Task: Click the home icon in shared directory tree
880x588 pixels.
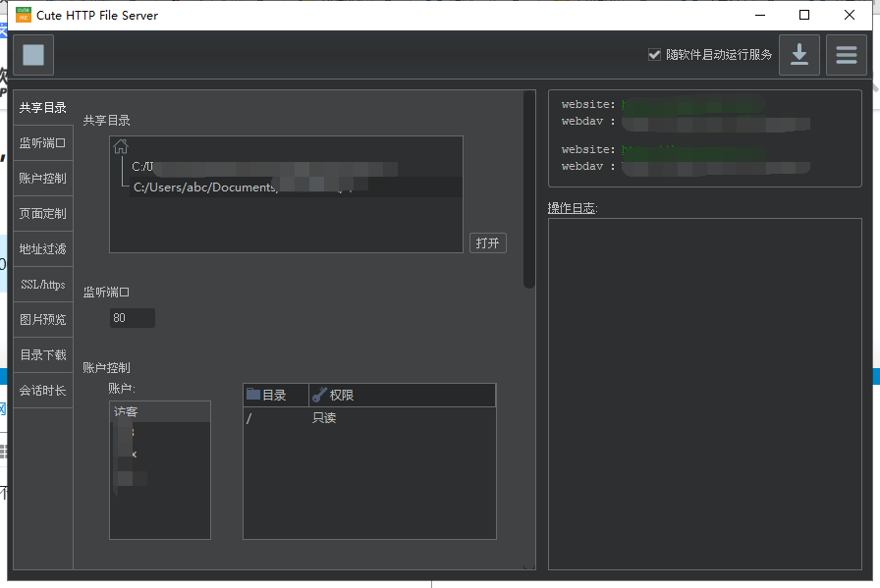Action: click(x=121, y=147)
